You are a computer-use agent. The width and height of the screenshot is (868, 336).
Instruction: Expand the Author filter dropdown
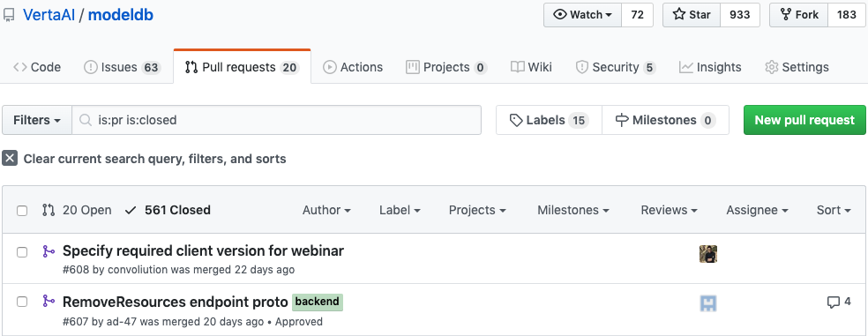[326, 211]
